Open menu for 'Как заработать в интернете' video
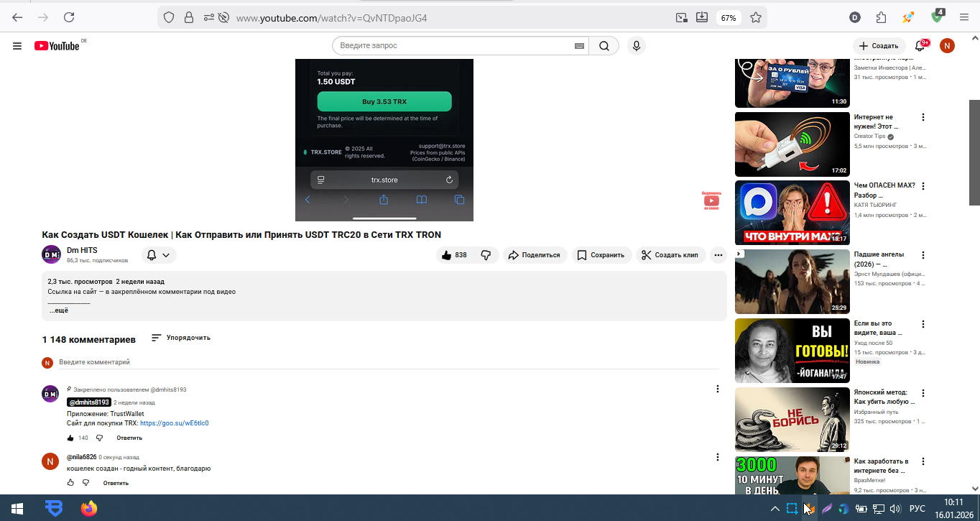 coord(923,462)
